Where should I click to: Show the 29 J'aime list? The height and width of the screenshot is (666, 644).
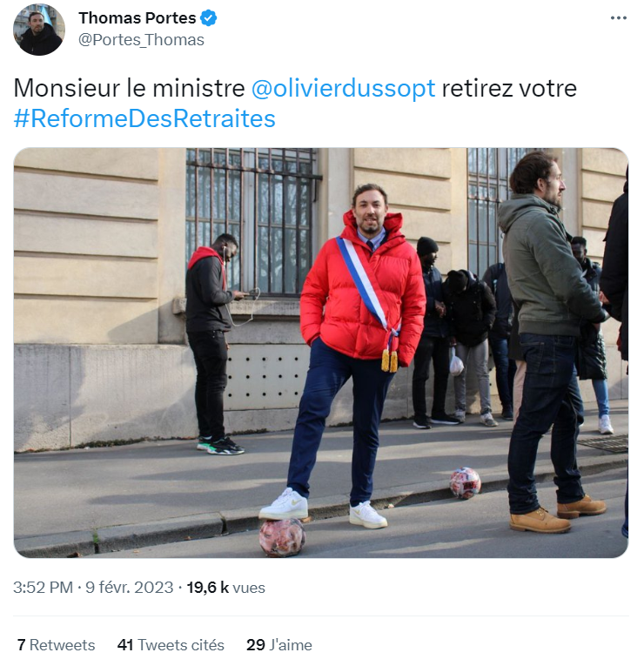pyautogui.click(x=279, y=645)
